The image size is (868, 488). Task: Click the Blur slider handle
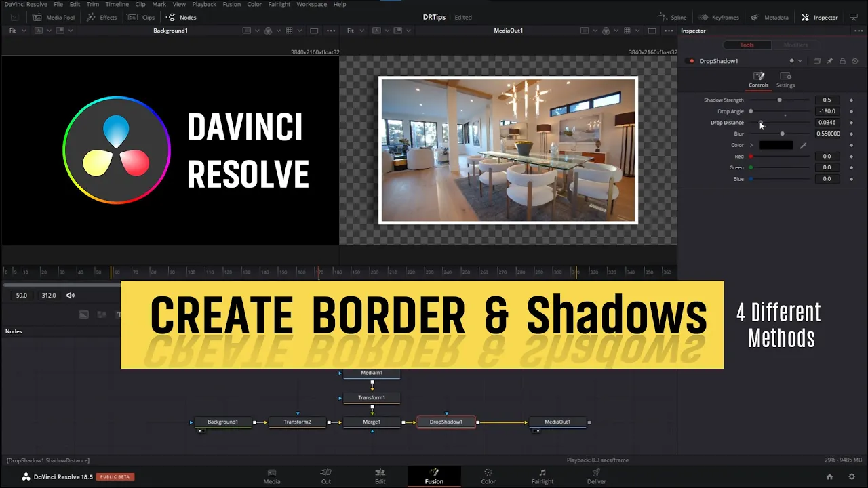783,134
